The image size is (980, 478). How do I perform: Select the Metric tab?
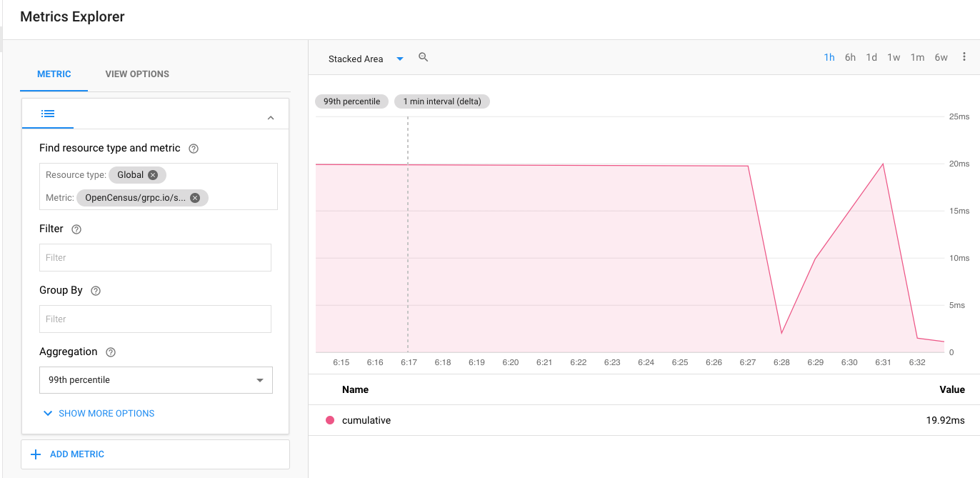point(54,74)
